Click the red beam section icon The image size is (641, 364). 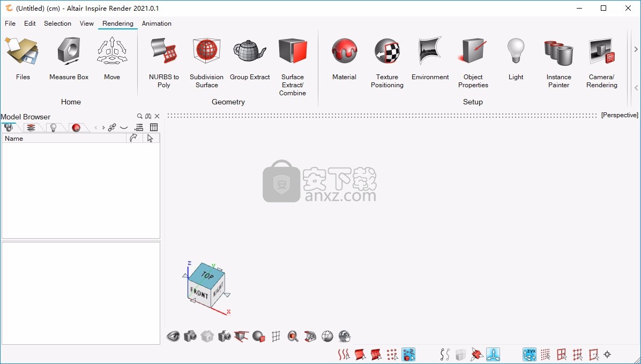pyautogui.click(x=242, y=336)
